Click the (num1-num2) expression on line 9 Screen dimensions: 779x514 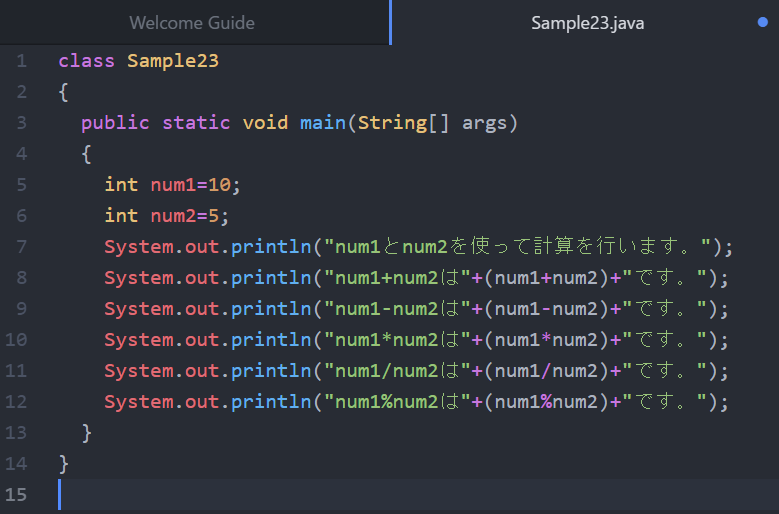[546, 309]
